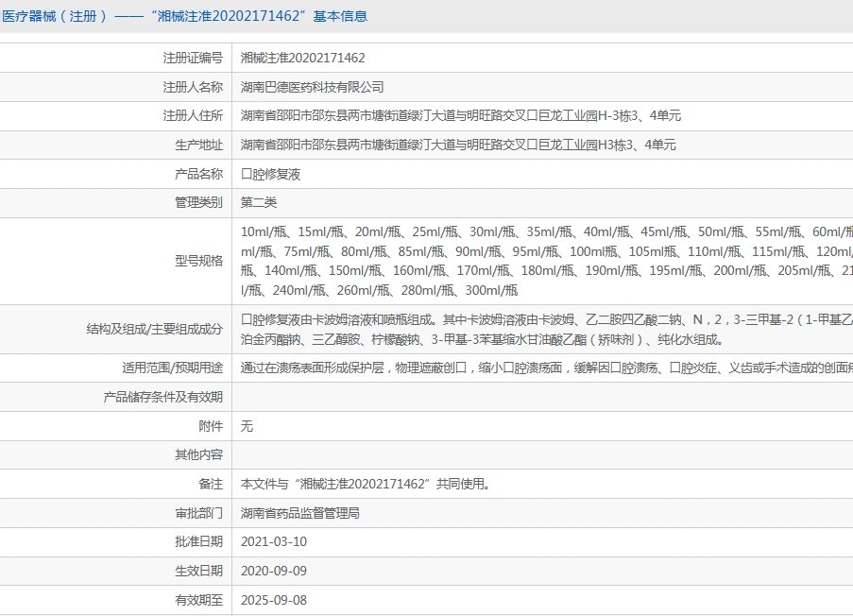Viewport: 853px width, 616px height.
Task: Click the 生产地址 address ending H3栋3、4单元
Action: coord(458,145)
